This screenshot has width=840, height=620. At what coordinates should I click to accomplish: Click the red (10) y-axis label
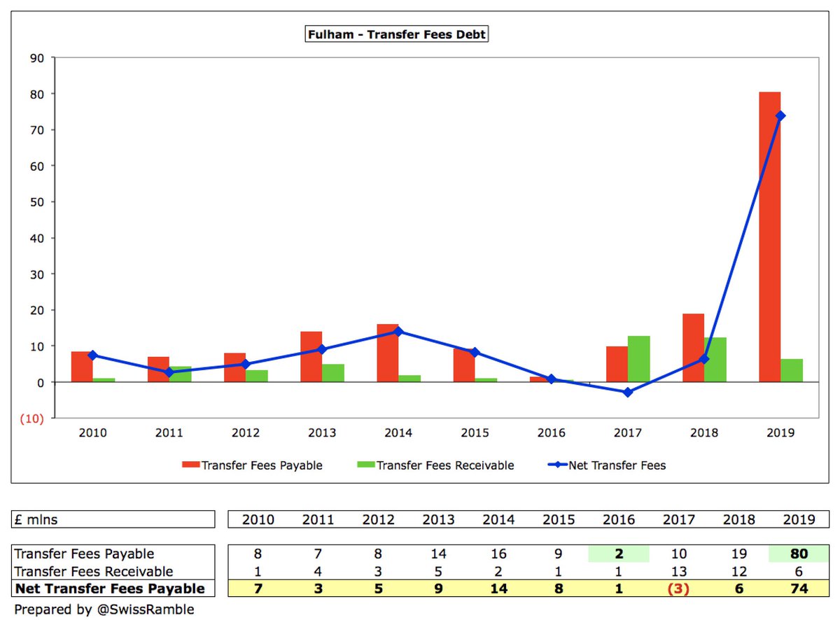(x=32, y=418)
